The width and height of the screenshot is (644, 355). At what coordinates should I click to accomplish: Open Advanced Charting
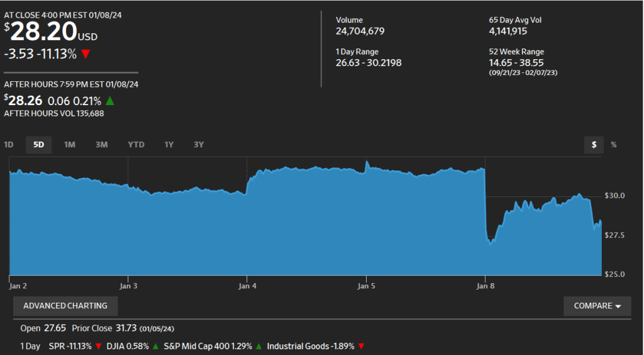(x=65, y=306)
